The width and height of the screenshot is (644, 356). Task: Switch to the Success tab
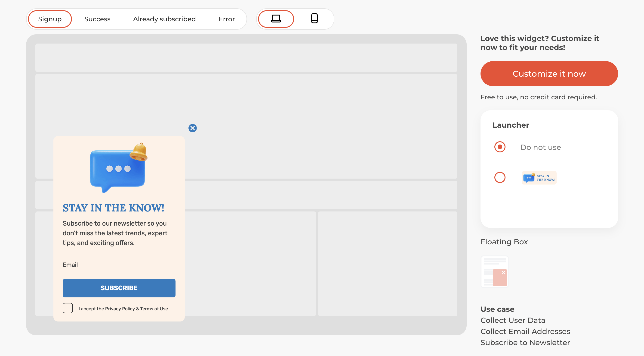(x=97, y=19)
